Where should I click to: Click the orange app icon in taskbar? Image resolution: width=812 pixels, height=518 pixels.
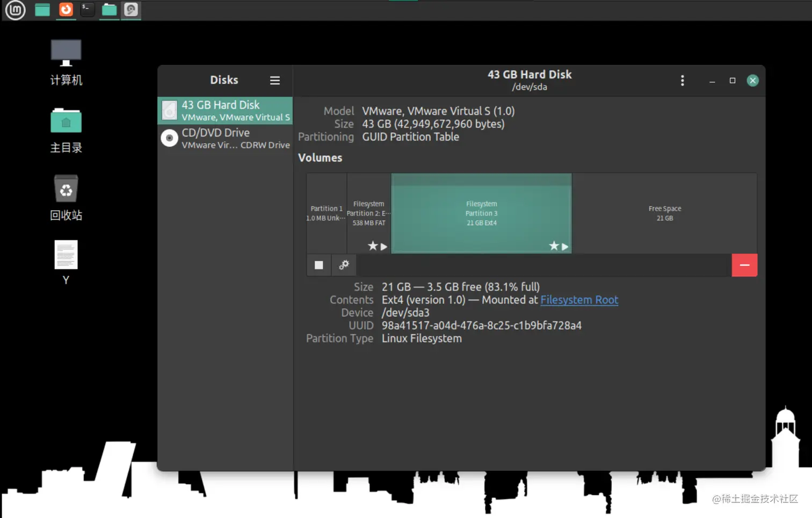[x=64, y=9]
